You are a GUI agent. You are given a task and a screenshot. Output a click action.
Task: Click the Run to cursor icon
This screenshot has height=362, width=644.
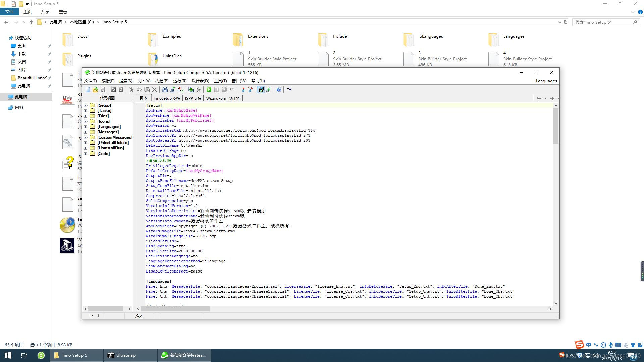[x=232, y=89]
